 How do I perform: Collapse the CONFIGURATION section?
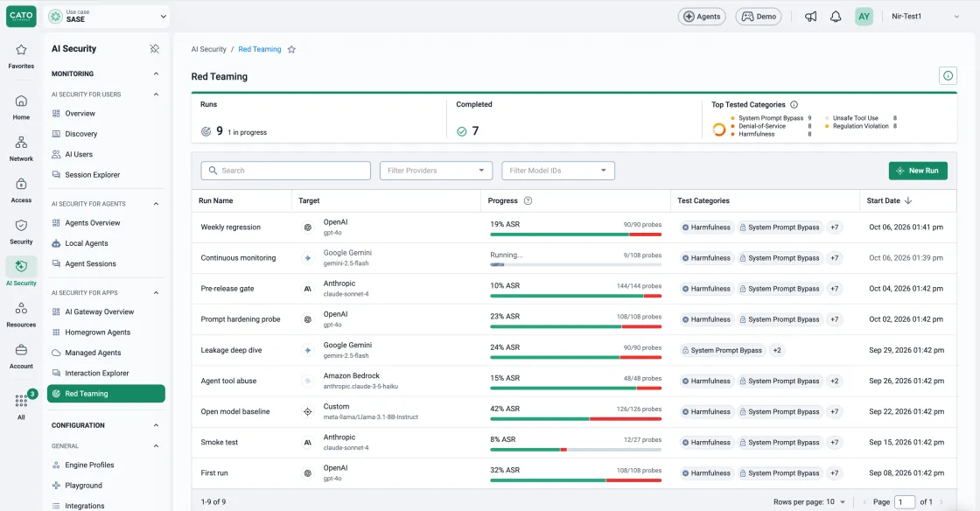click(156, 425)
